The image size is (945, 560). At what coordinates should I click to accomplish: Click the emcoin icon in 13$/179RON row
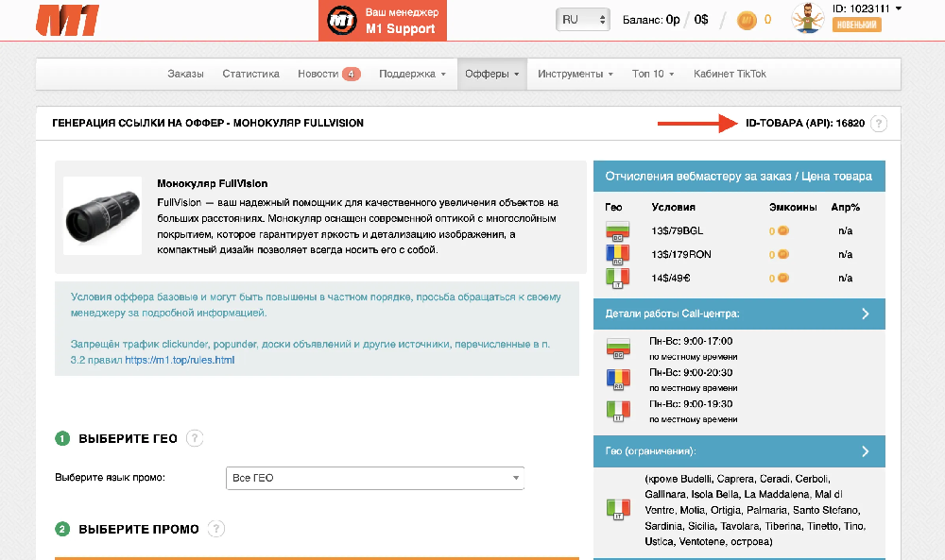point(782,254)
